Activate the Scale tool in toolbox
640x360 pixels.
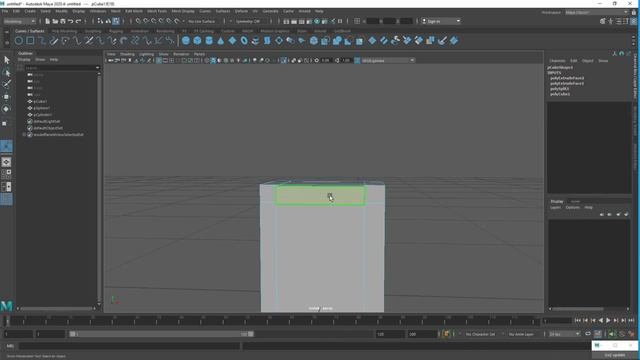click(5, 123)
